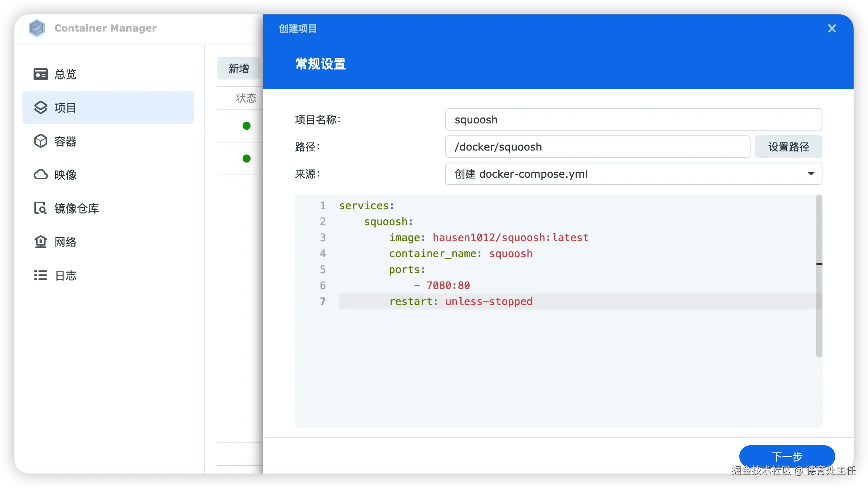The height and width of the screenshot is (488, 868).
Task: Click the 镜像仓库 registry search icon
Action: (40, 208)
